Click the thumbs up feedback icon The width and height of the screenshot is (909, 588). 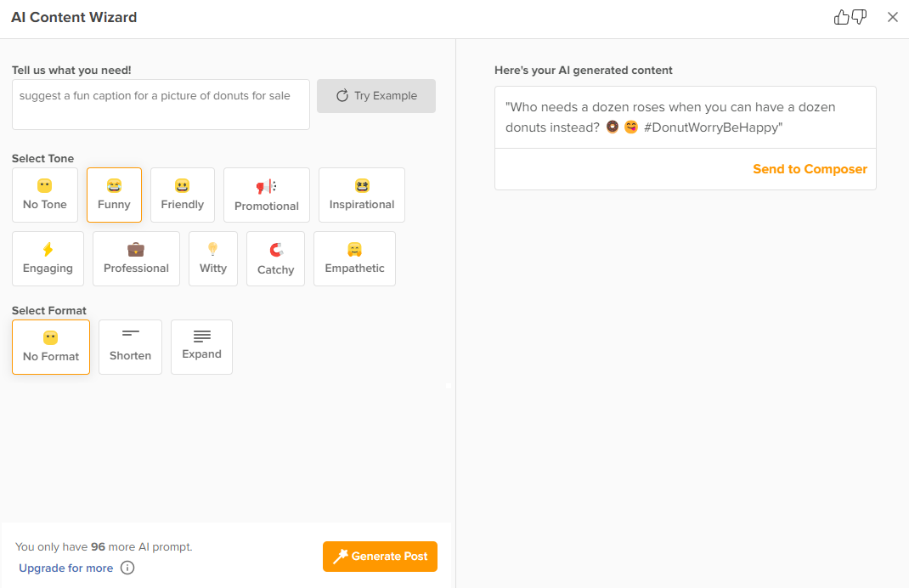tap(842, 17)
